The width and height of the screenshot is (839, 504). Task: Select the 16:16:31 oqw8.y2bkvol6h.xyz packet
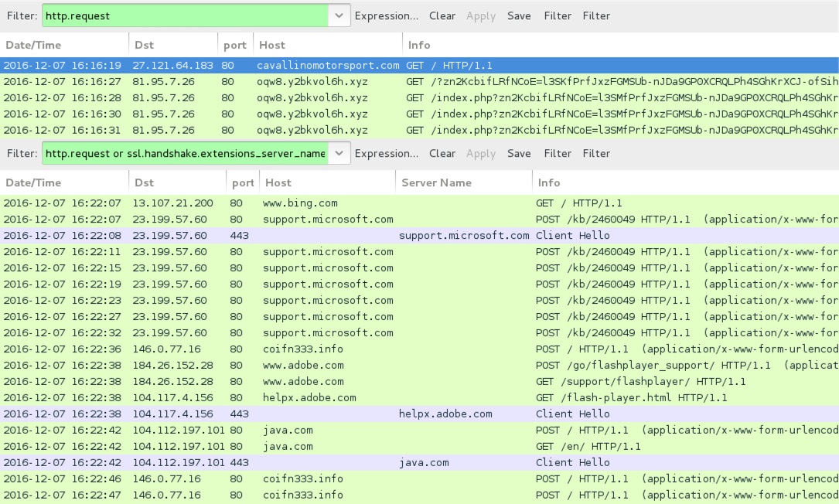pos(419,130)
